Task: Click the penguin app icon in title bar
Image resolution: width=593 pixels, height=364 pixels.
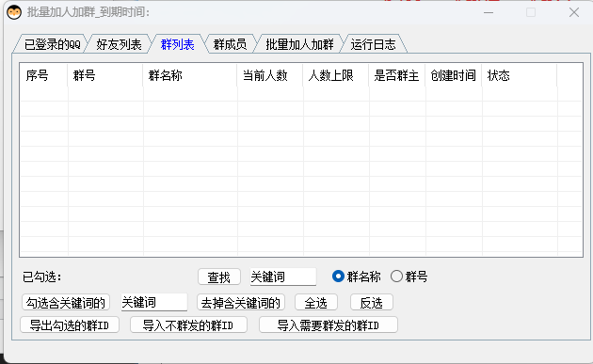Action: click(14, 12)
